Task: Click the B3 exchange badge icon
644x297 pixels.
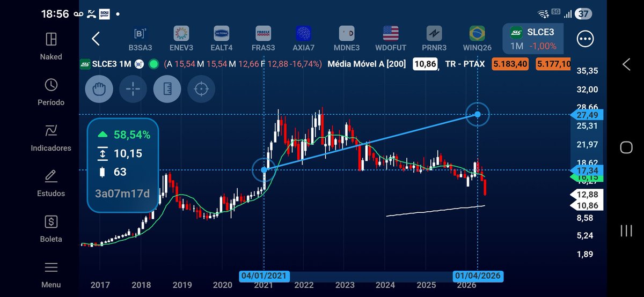Action: pyautogui.click(x=139, y=64)
